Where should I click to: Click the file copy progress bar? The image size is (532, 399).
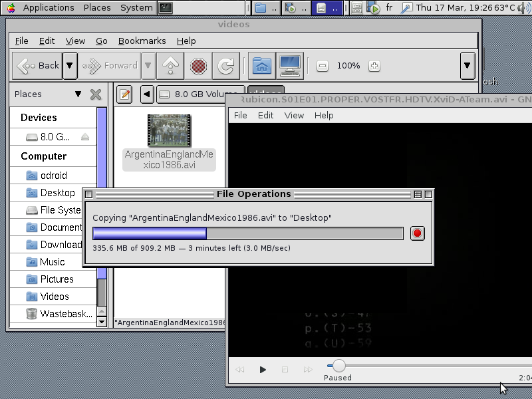248,233
